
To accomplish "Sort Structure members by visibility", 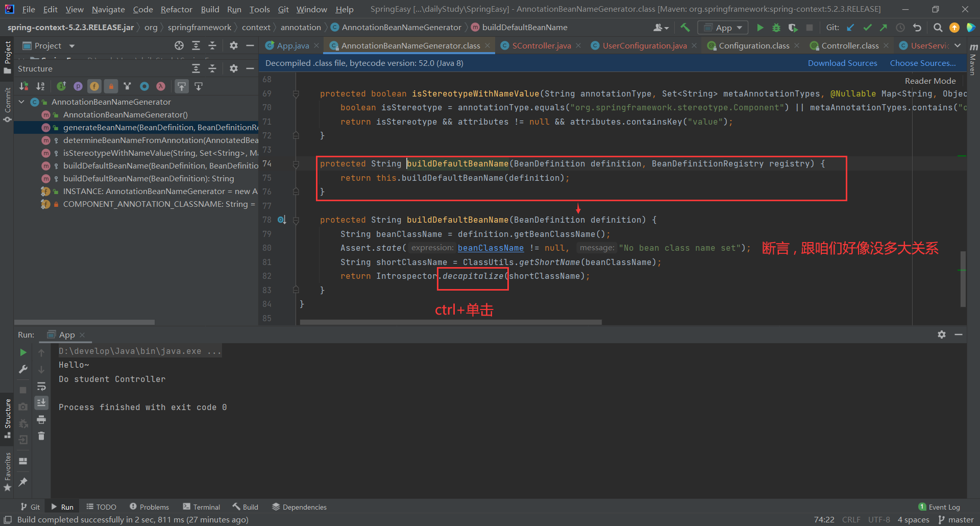I will tap(23, 86).
